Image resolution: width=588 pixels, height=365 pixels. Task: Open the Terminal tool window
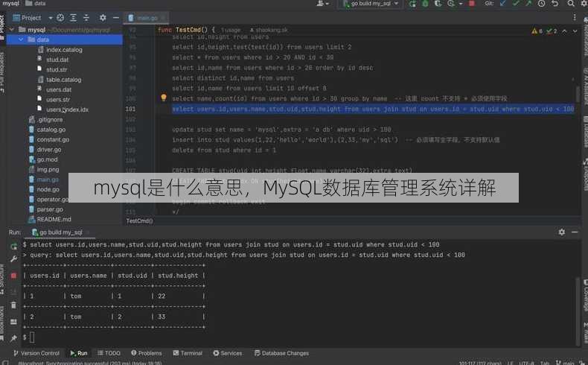[188, 353]
